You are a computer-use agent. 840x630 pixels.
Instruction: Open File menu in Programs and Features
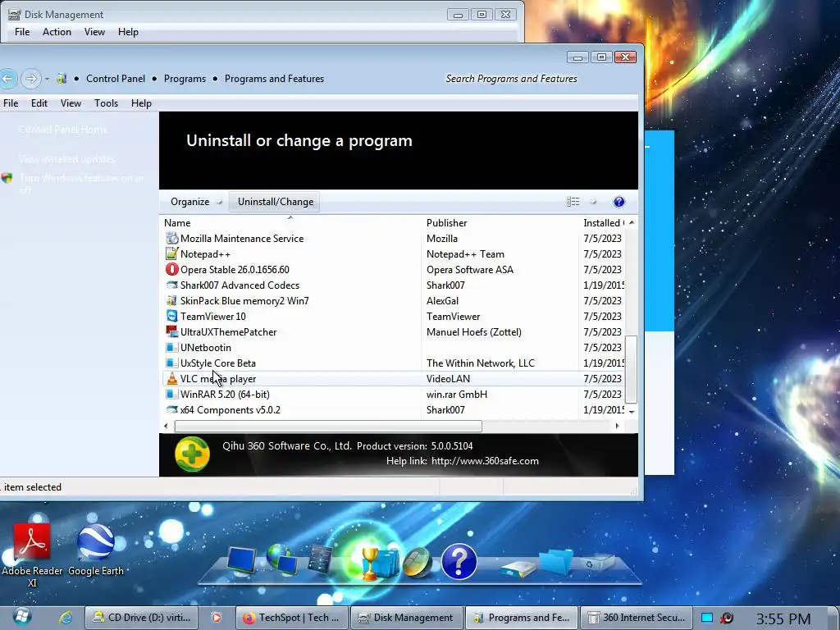11,103
